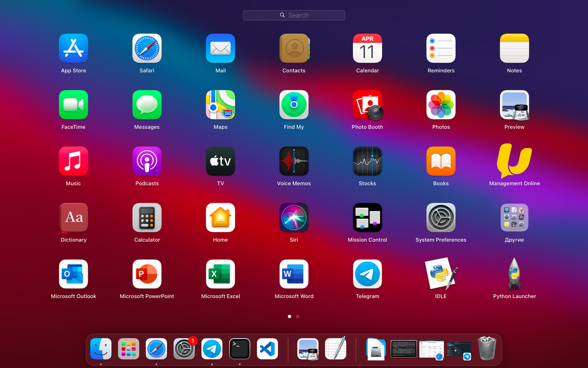Open Contacts app
The image size is (588, 368).
(294, 49)
